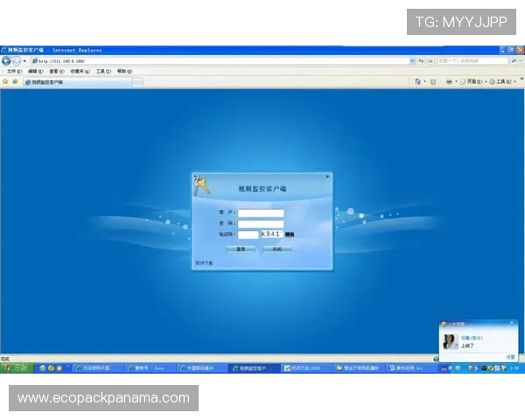Click the Windows 开始 Start button
This screenshot has height=420, width=525.
(x=17, y=368)
